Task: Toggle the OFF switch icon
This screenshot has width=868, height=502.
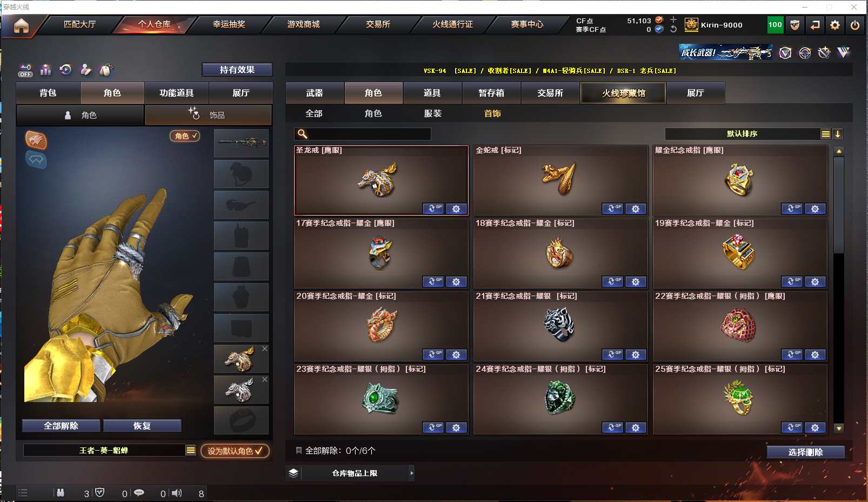Action: coord(25,70)
